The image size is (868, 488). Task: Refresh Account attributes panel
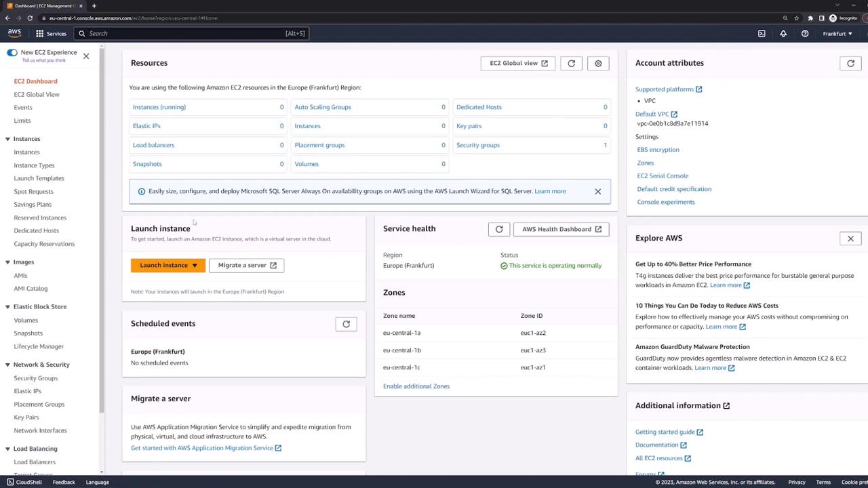850,63
